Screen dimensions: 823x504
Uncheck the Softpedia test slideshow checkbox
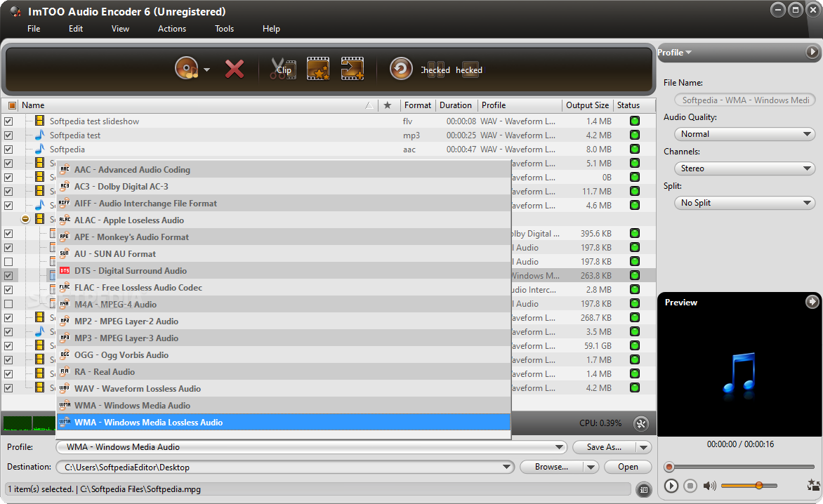pos(8,121)
